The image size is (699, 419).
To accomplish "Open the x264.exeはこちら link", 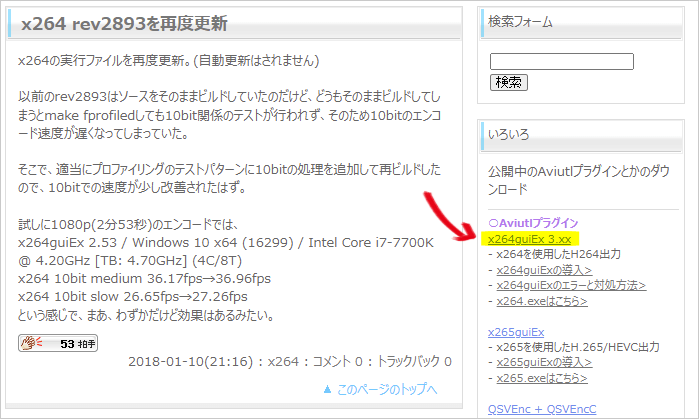I will click(542, 301).
